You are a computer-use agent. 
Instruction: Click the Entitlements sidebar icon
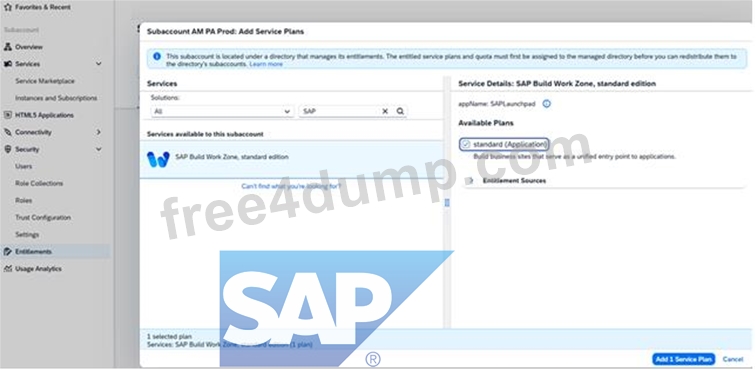click(x=8, y=251)
